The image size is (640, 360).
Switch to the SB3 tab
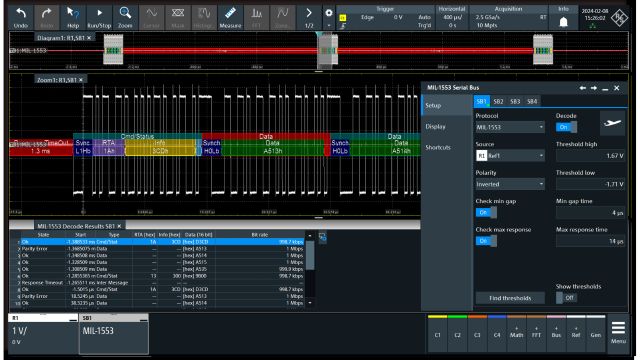(515, 101)
